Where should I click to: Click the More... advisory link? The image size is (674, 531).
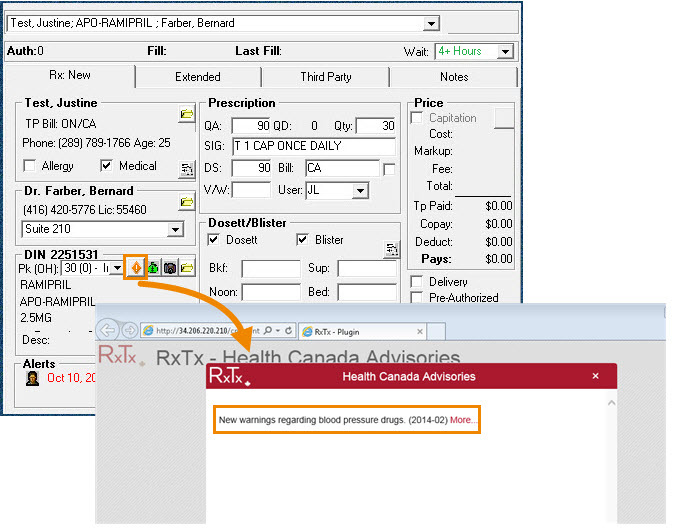click(x=463, y=420)
